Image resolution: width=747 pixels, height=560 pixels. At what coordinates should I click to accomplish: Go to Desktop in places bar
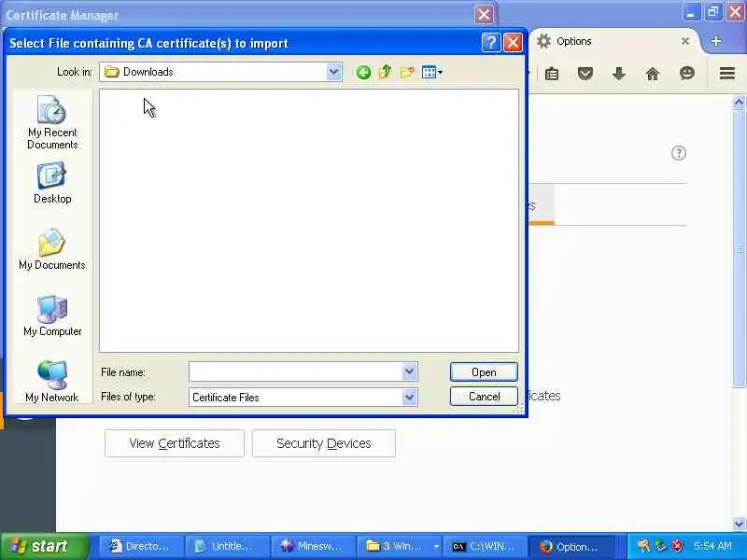(x=52, y=183)
